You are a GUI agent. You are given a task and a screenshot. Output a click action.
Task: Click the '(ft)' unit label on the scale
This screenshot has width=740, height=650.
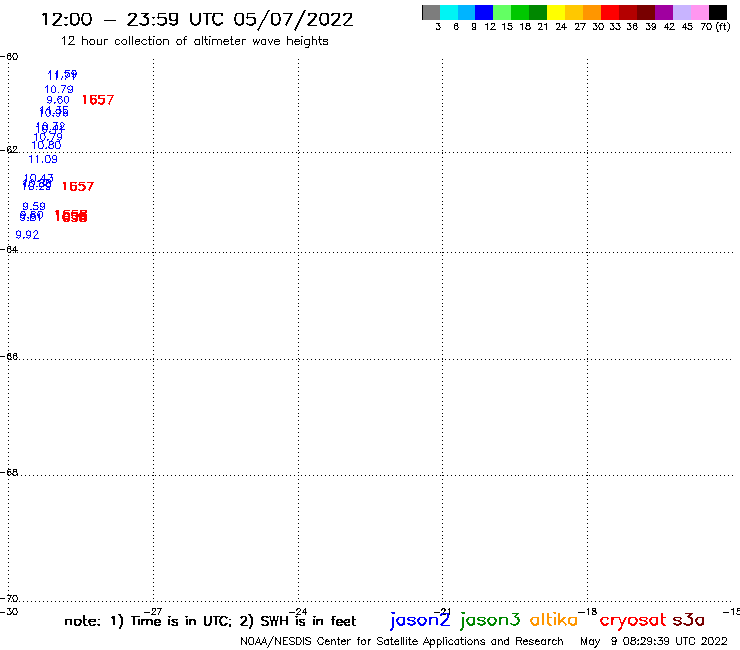723,26
